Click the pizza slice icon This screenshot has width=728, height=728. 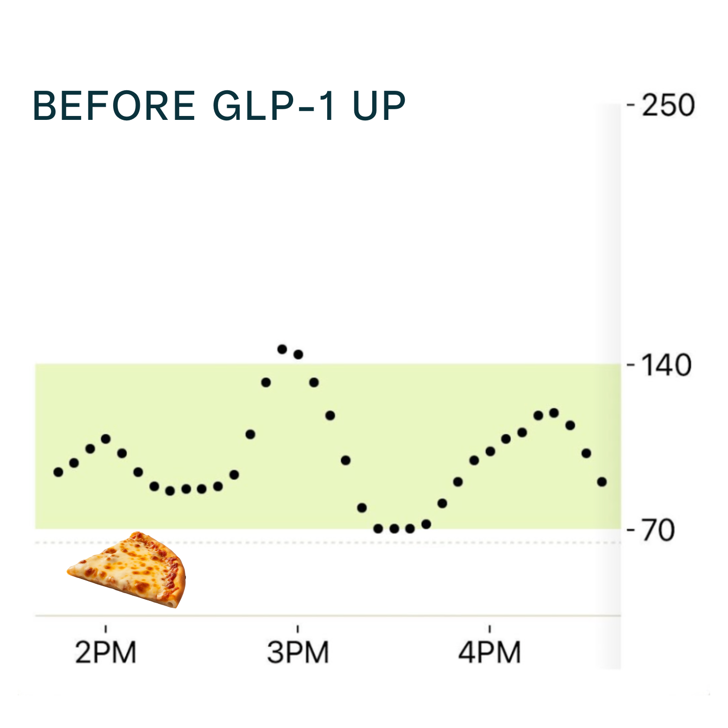pos(127,570)
